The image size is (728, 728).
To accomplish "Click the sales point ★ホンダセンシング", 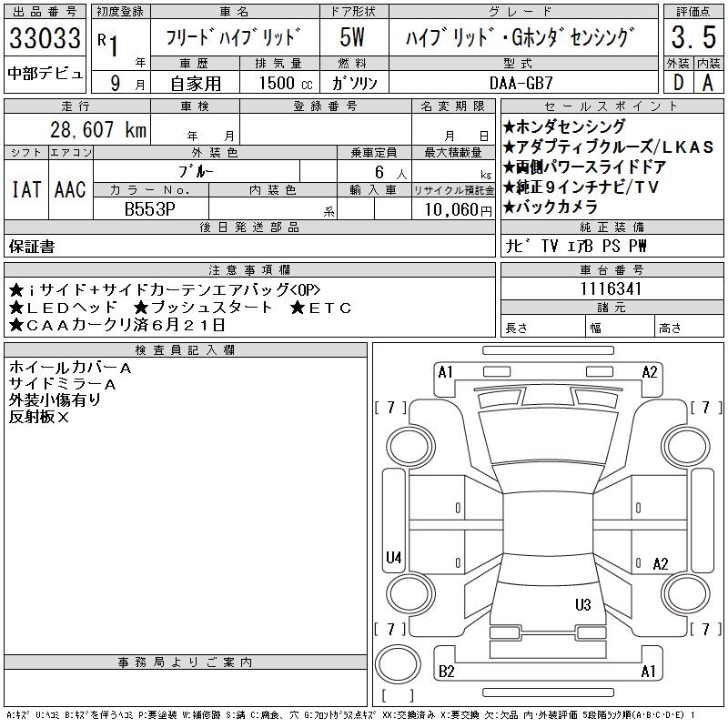I will 564,126.
